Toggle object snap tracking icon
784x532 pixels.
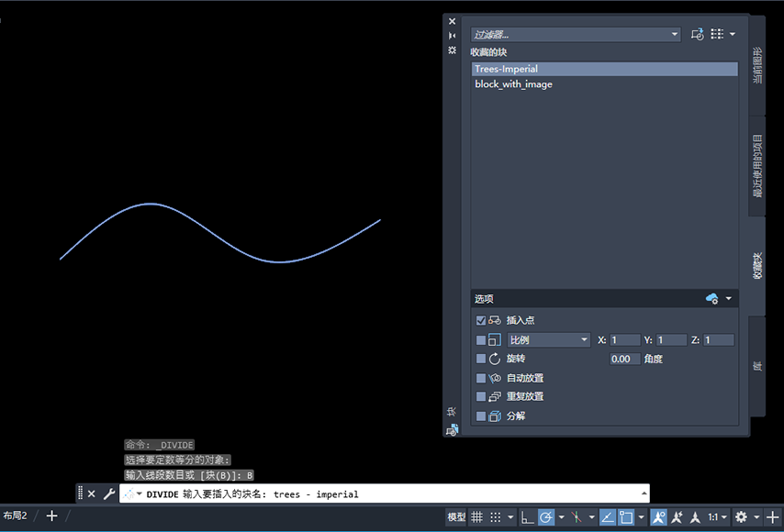point(608,517)
